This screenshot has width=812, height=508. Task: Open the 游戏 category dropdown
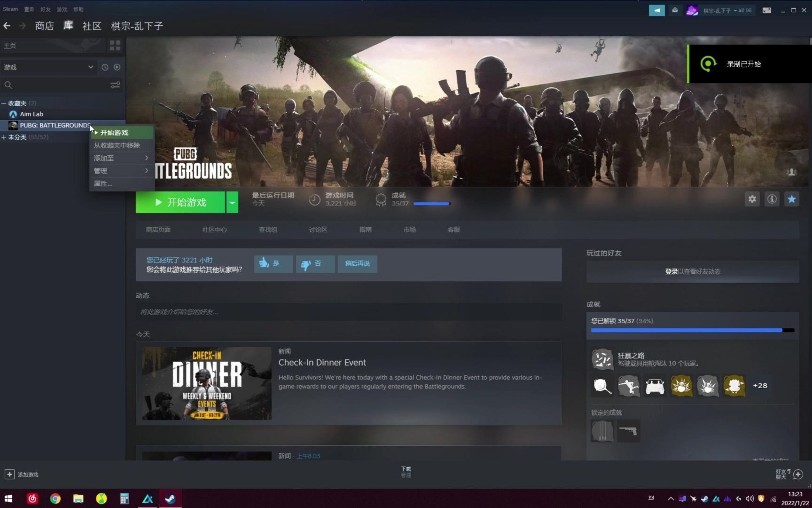[49, 67]
